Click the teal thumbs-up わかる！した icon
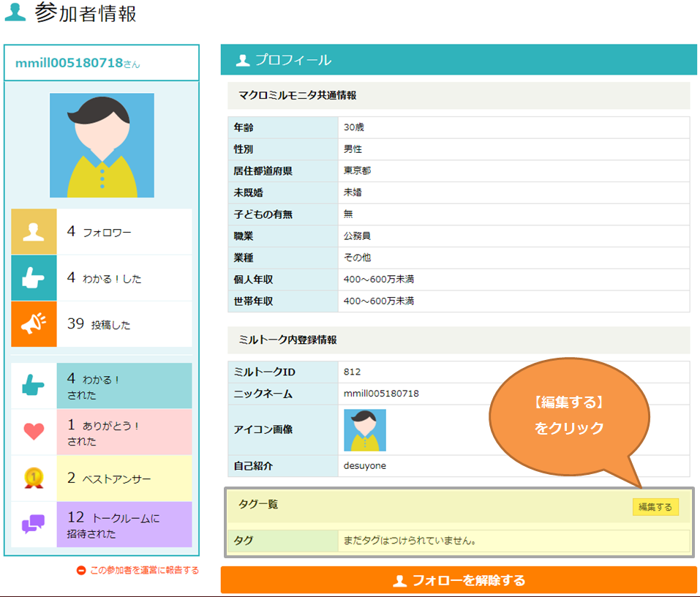The height and width of the screenshot is (597, 700). point(34,278)
